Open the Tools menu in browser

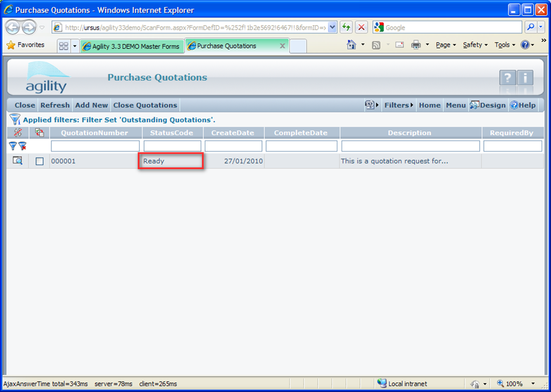click(504, 45)
